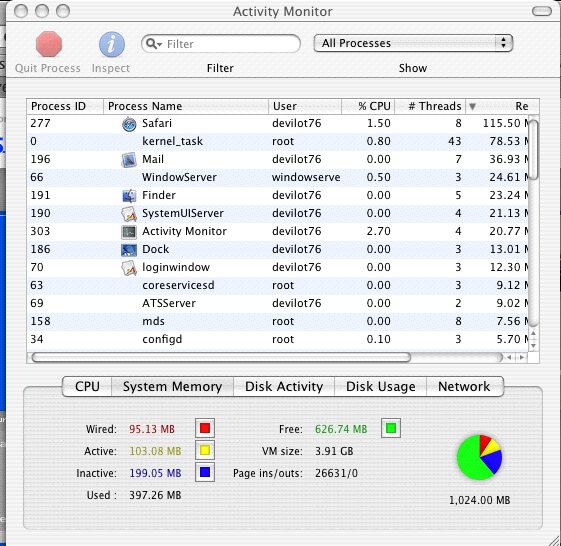Click the Free 626.74 MB value
This screenshot has width=561, height=546.
click(x=341, y=429)
